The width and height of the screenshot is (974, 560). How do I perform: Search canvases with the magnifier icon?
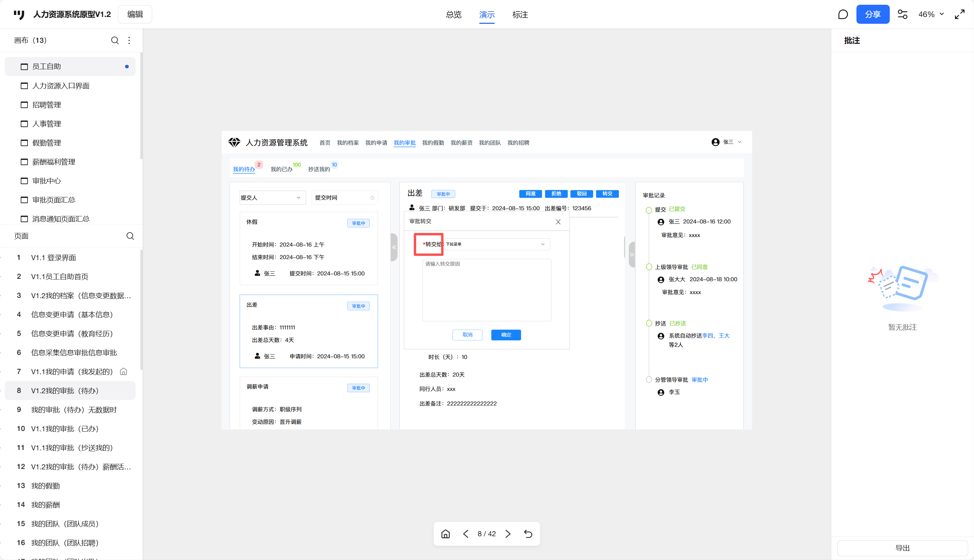coord(114,40)
